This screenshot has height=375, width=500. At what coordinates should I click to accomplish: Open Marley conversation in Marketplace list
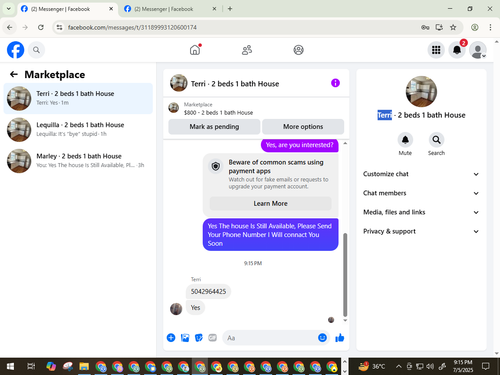click(78, 161)
